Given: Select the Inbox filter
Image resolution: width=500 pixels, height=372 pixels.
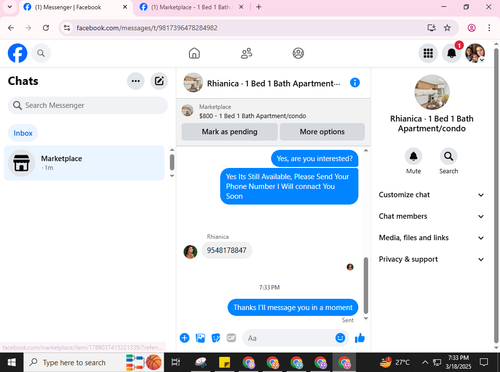Looking at the screenshot, I should (23, 133).
